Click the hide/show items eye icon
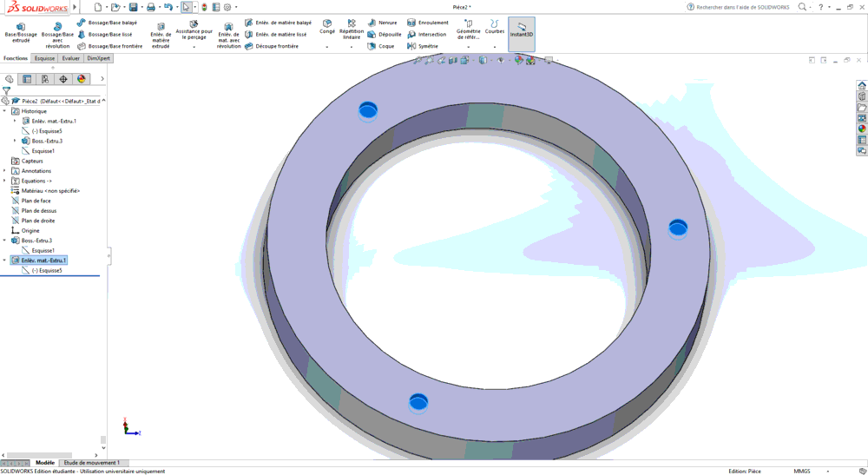This screenshot has height=475, width=868. (501, 60)
